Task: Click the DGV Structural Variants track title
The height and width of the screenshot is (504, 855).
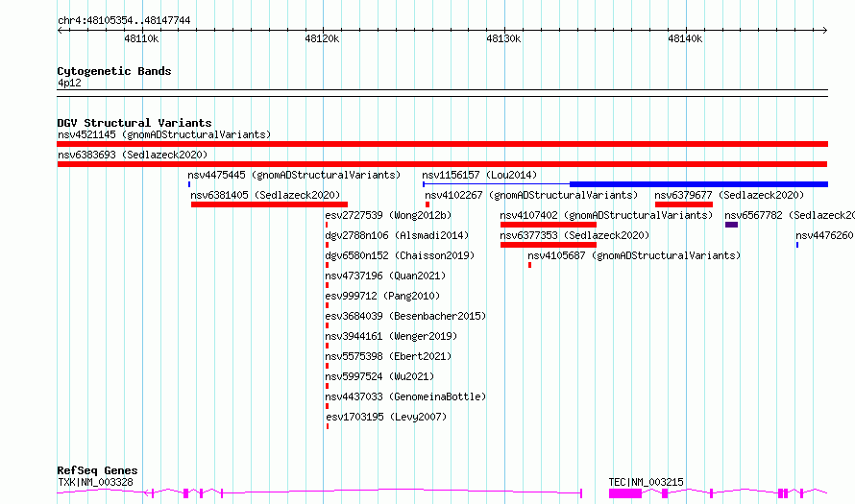Action: point(134,123)
